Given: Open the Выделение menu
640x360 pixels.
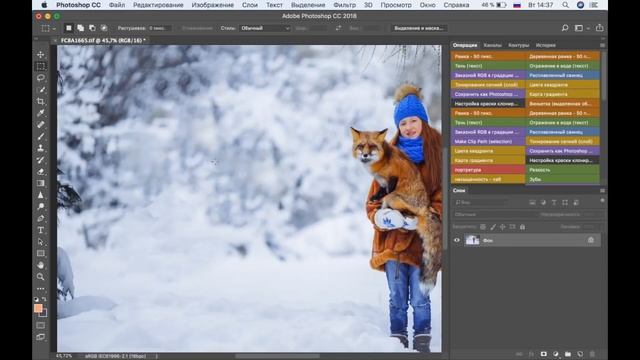Looking at the screenshot, I should (x=308, y=5).
